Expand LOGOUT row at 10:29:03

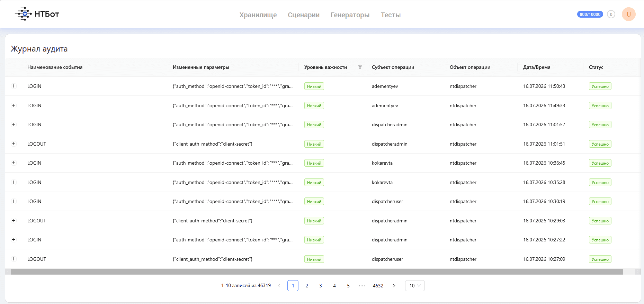pos(14,221)
